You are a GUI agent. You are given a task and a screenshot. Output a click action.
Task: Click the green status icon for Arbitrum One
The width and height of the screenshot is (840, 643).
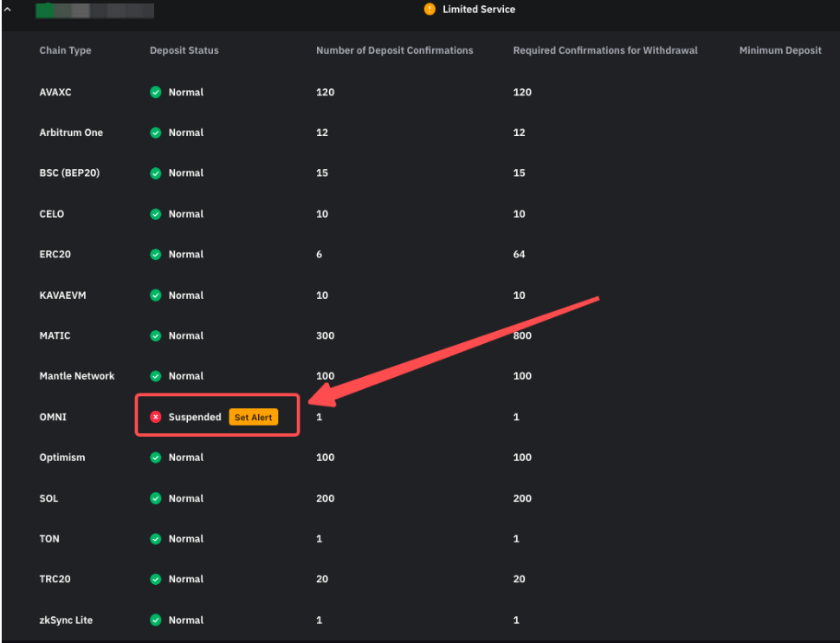coord(156,133)
